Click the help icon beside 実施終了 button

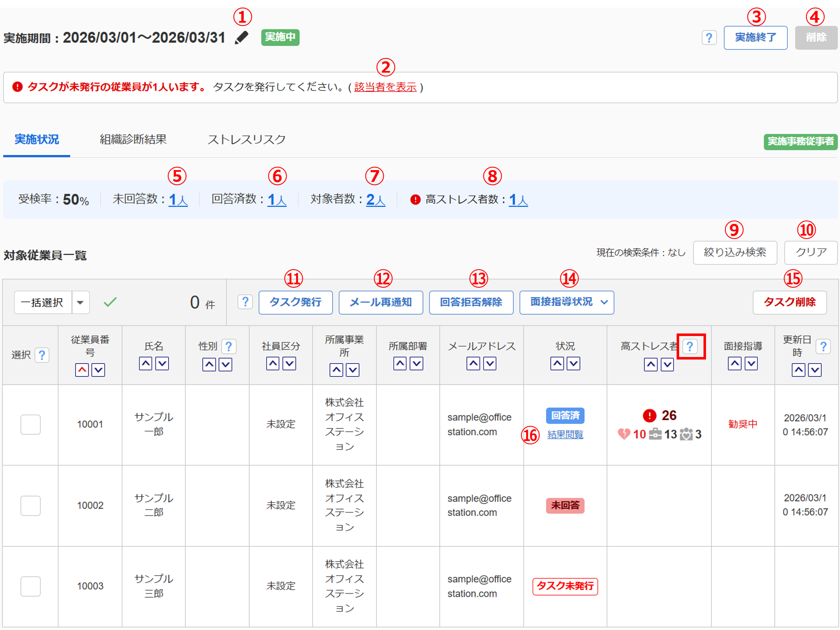[x=709, y=38]
